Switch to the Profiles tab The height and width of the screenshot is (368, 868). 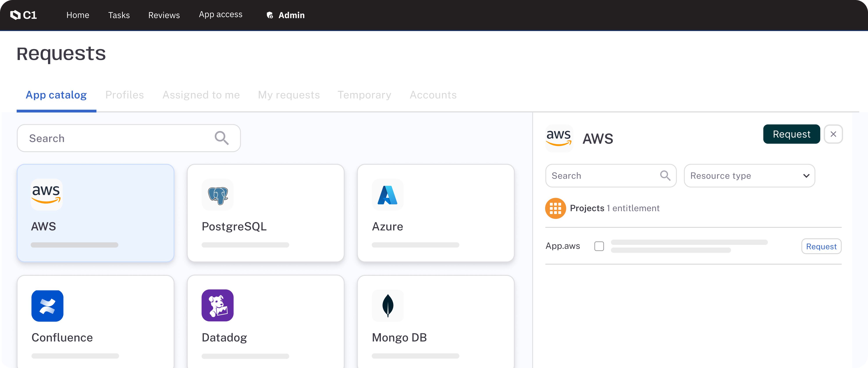[x=124, y=95]
